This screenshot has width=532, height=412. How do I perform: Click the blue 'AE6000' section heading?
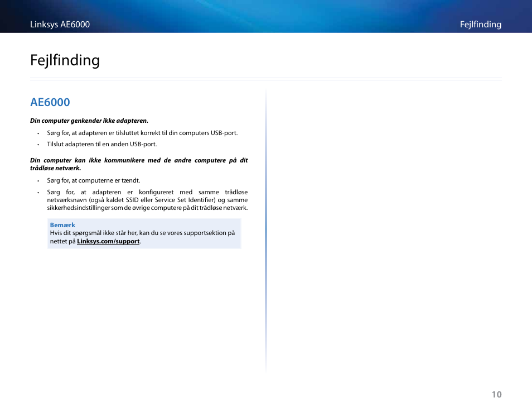50,102
